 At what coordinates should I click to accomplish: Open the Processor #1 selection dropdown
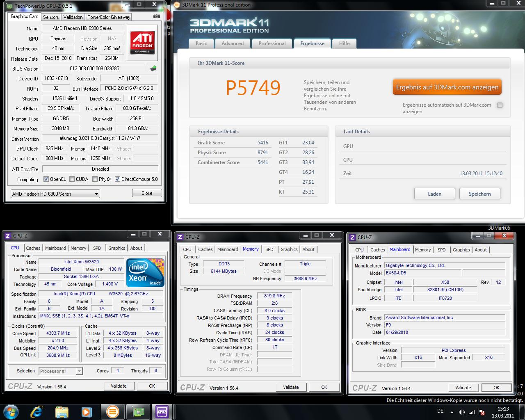[x=61, y=371]
